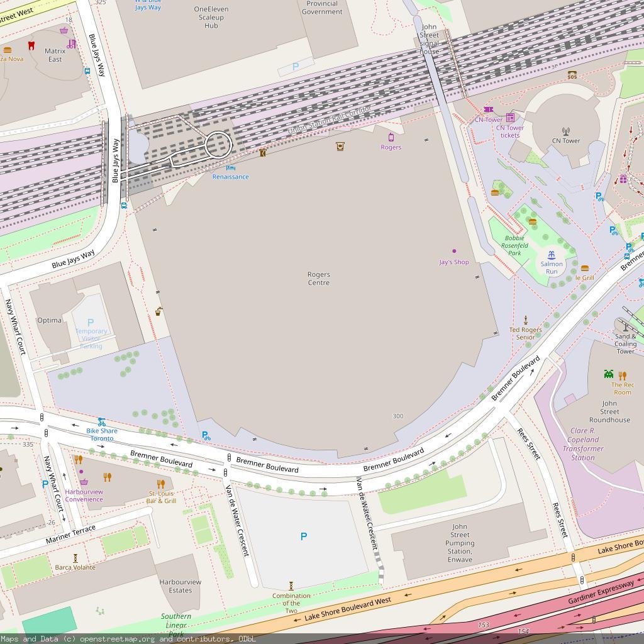644x644 pixels.
Task: Select the John Street Roundhouse label
Action: coord(609,411)
